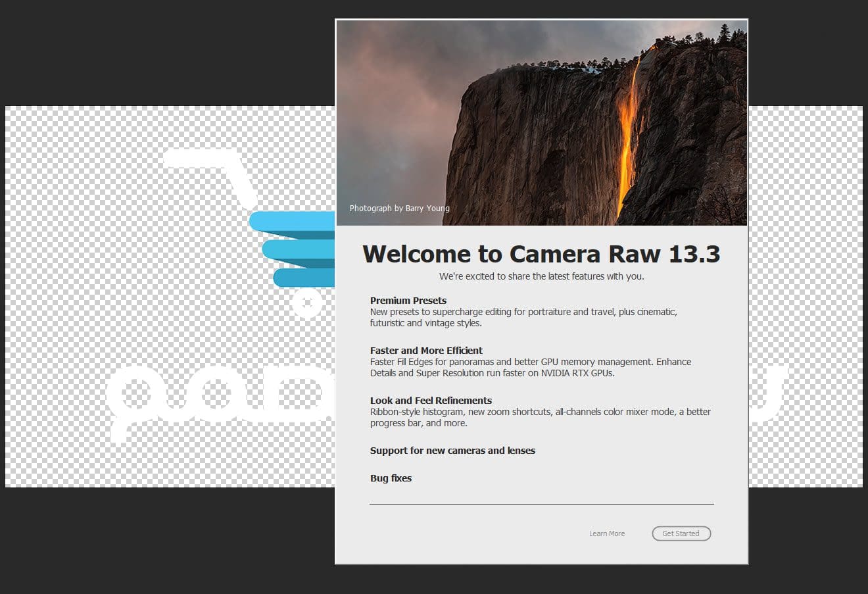Viewport: 868px width, 594px height.
Task: Click the Photograph by Barry Young credit
Action: click(399, 209)
